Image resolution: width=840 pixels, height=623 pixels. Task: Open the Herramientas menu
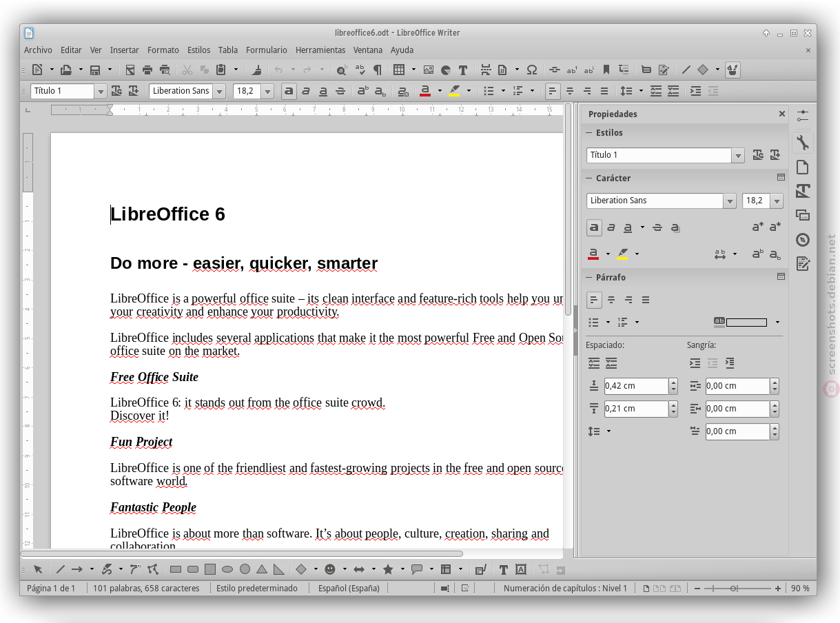point(320,50)
